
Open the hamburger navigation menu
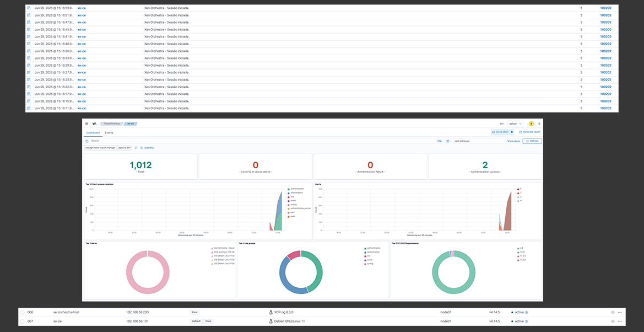86,124
